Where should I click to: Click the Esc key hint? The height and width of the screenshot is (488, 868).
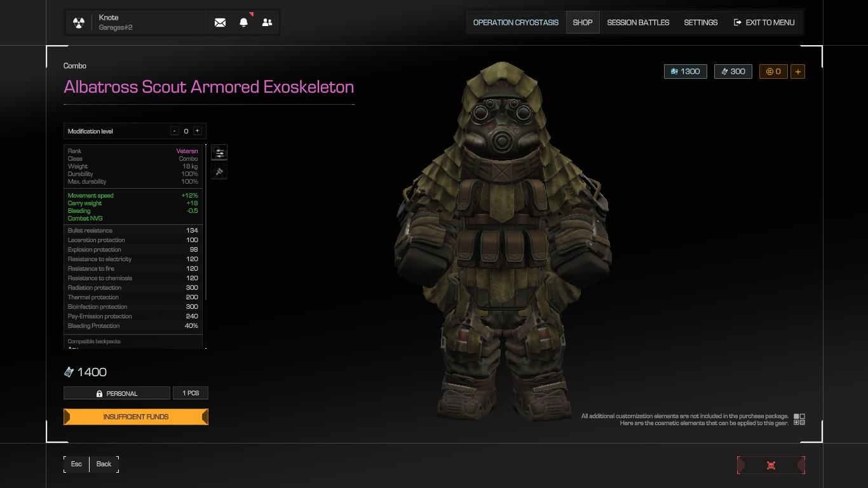(x=76, y=464)
